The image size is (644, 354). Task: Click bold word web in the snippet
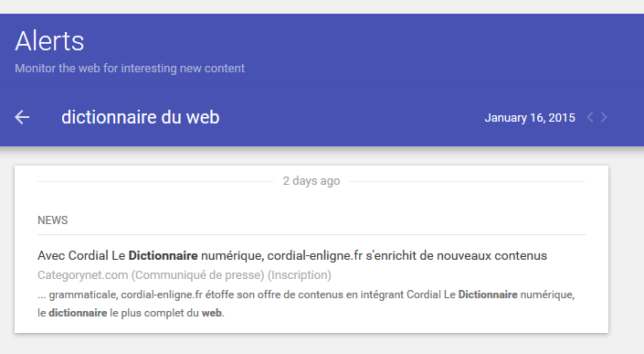[212, 313]
